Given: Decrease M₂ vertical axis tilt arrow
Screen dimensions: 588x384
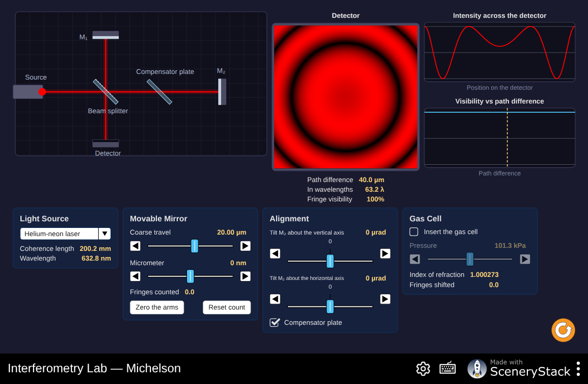Looking at the screenshot, I should tap(275, 254).
